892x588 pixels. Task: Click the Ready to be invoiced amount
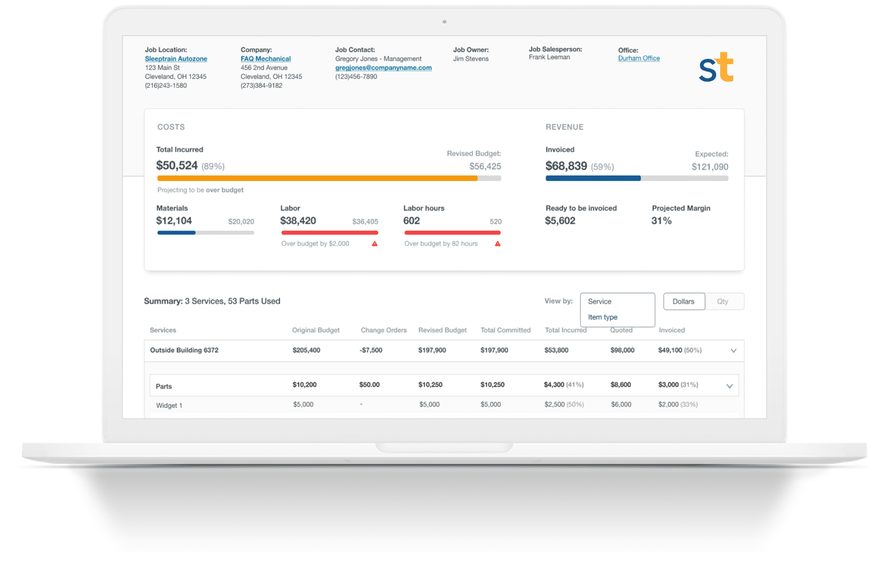click(561, 220)
